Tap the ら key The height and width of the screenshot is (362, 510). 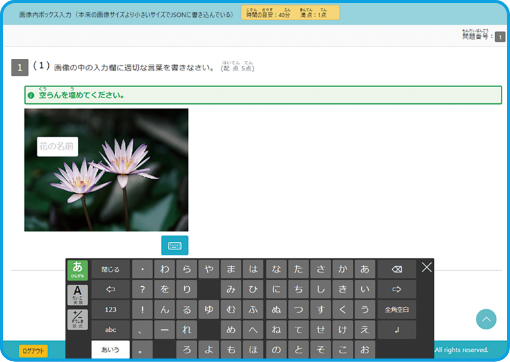[186, 269]
